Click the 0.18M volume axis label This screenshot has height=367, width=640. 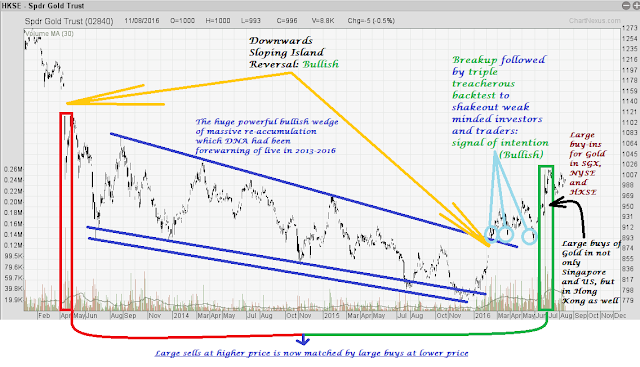click(13, 213)
